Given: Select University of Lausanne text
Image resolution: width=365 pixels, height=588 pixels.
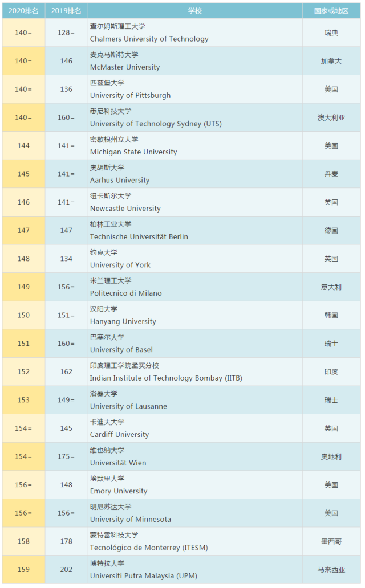Looking at the screenshot, I should (128, 406).
